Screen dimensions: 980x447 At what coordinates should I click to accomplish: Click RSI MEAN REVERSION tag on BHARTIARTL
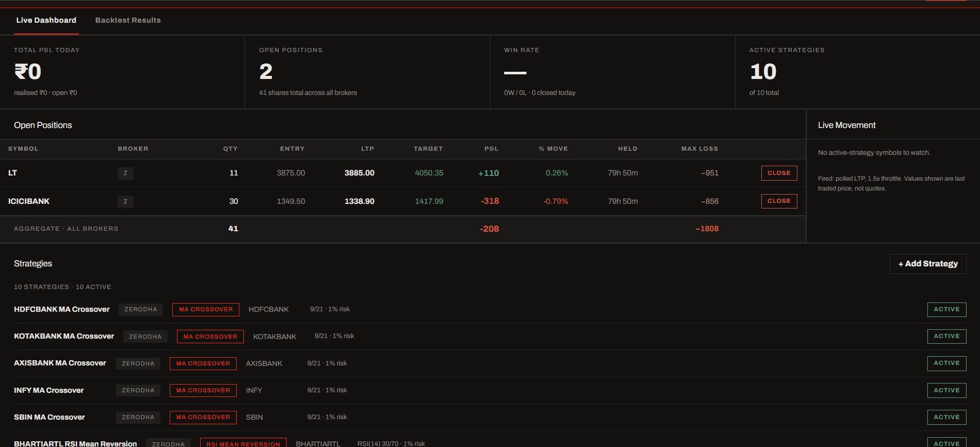coord(243,443)
